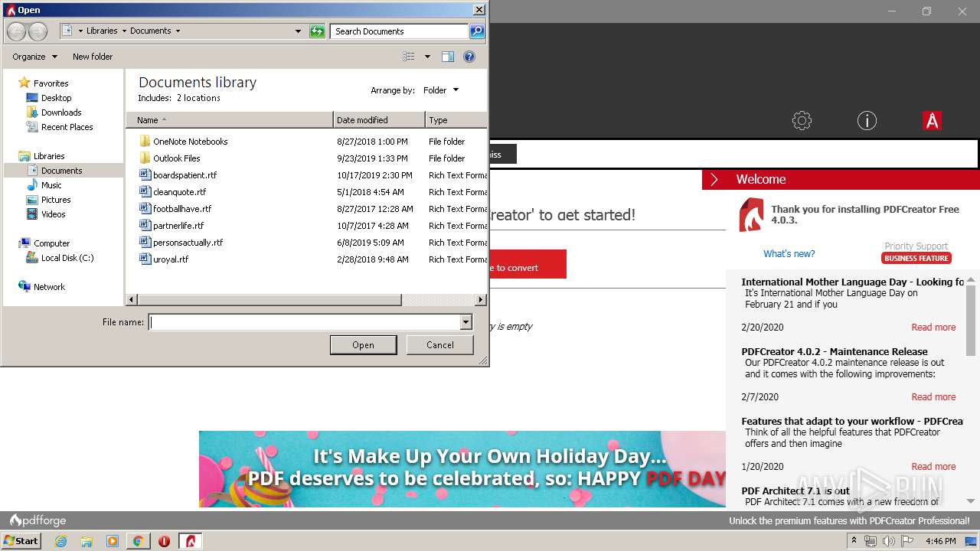Select personsactually.rtf file
This screenshot has height=551, width=980.
[188, 243]
